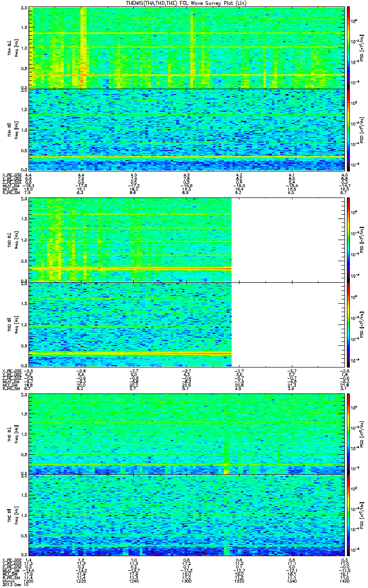368x588 pixels.
Task: Click the color bar beside the THE Bll panel
Action: 348,515
